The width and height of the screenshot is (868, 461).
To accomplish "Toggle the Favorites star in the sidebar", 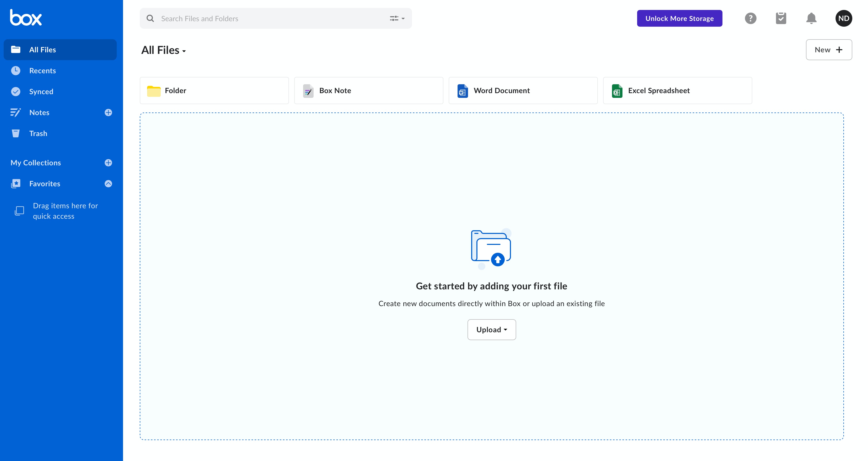I will coord(16,183).
